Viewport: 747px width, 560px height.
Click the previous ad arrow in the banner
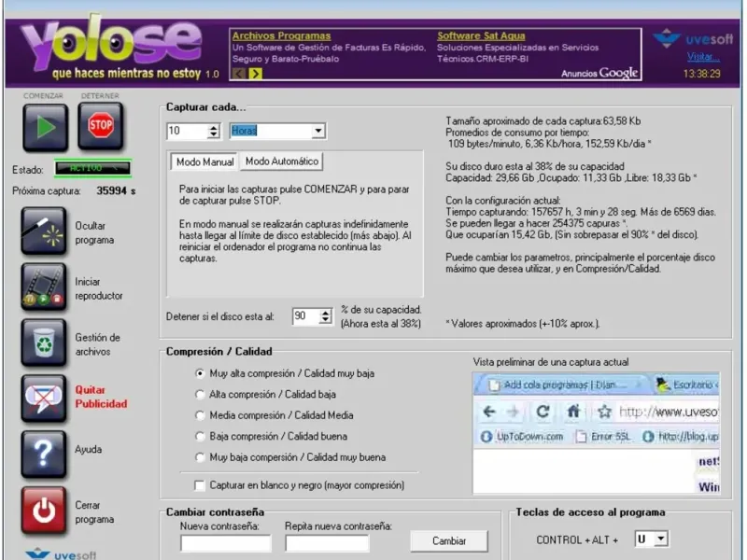[x=239, y=74]
